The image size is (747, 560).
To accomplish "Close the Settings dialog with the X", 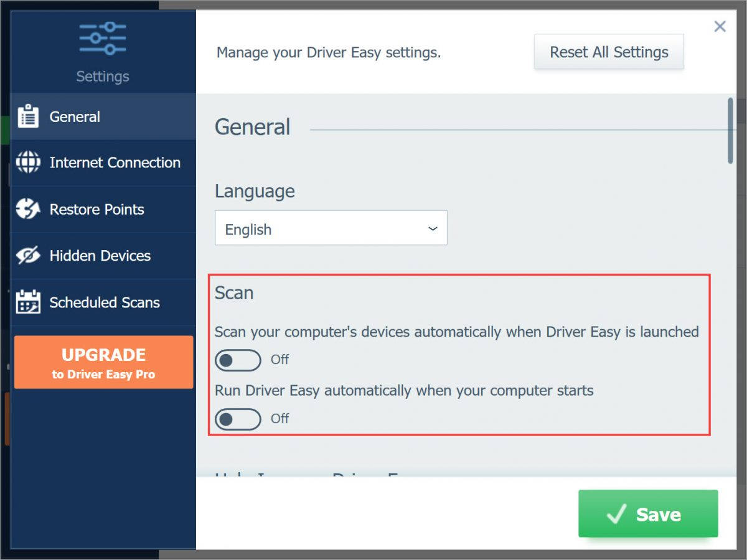I will (720, 26).
